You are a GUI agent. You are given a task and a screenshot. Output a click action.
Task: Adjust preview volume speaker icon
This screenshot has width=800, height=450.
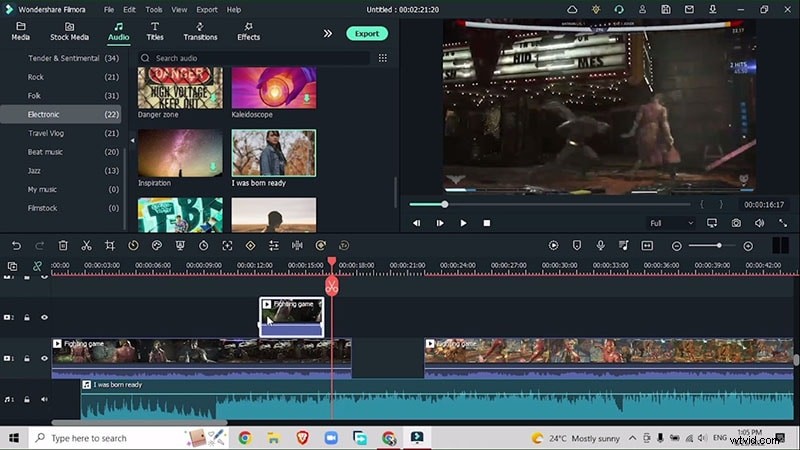[760, 223]
